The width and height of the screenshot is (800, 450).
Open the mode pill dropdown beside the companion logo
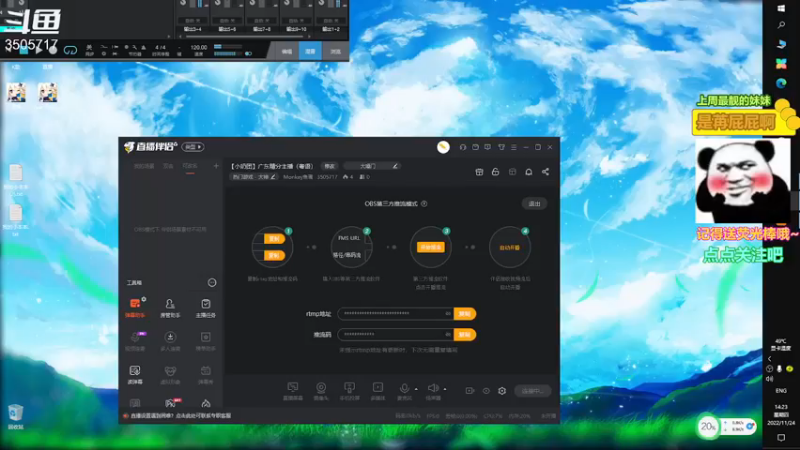point(193,147)
